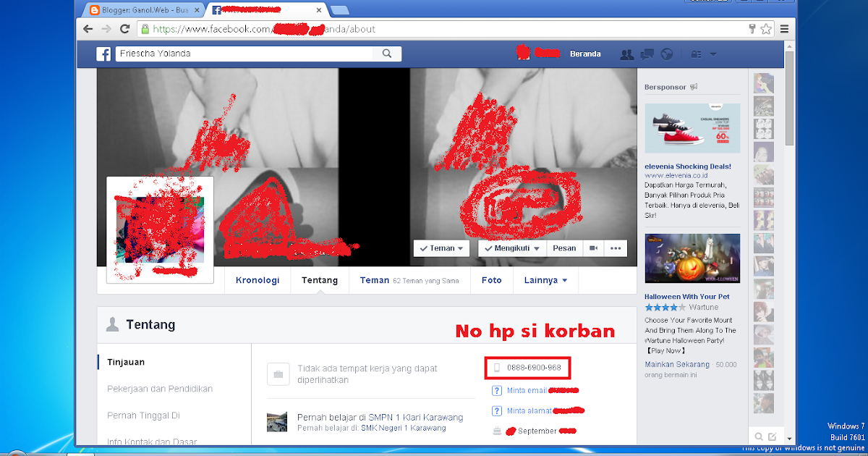Go to Beranda home link
The height and width of the screenshot is (456, 868).
(585, 54)
